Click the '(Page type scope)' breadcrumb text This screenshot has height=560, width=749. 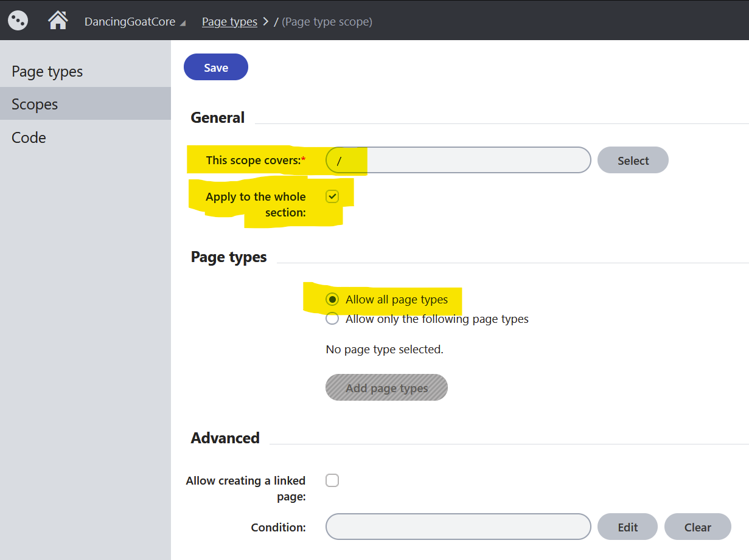[327, 22]
